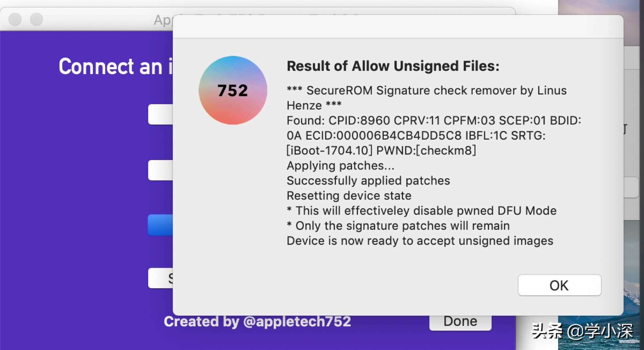Click the Created by @appletech752 credit
This screenshot has width=644, height=350.
point(257,321)
